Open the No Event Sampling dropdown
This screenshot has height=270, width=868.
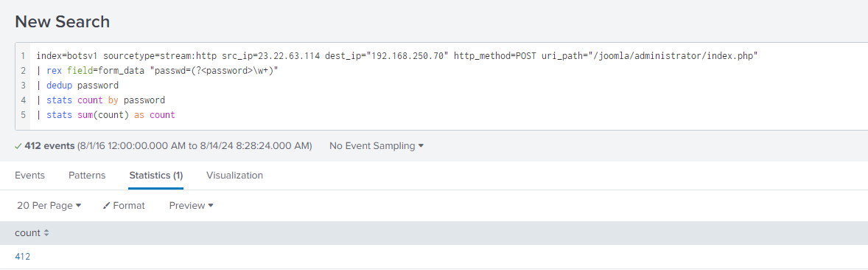(x=377, y=146)
